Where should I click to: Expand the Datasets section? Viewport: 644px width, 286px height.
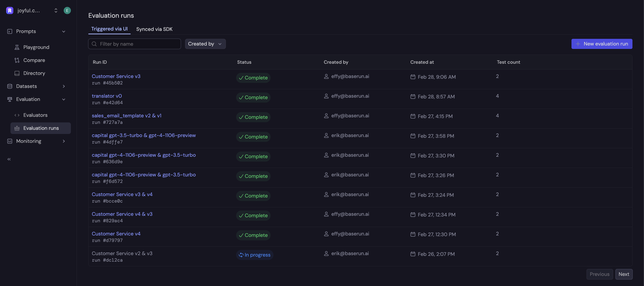pyautogui.click(x=64, y=86)
